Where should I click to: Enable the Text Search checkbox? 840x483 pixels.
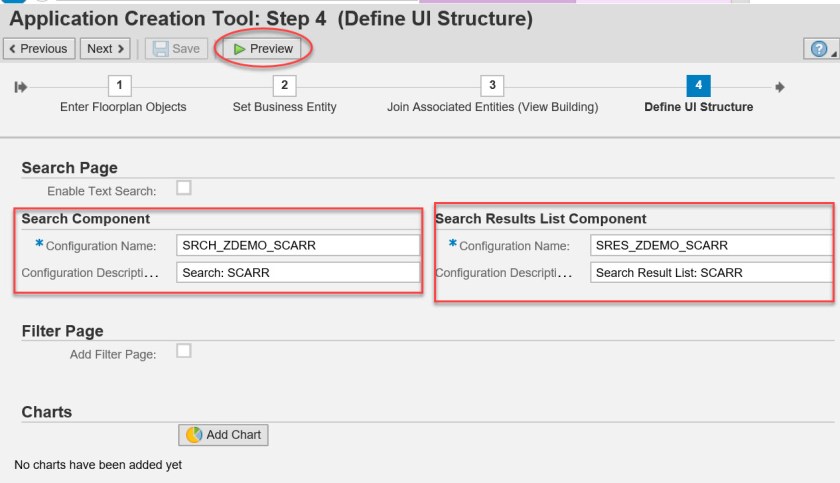[183, 187]
